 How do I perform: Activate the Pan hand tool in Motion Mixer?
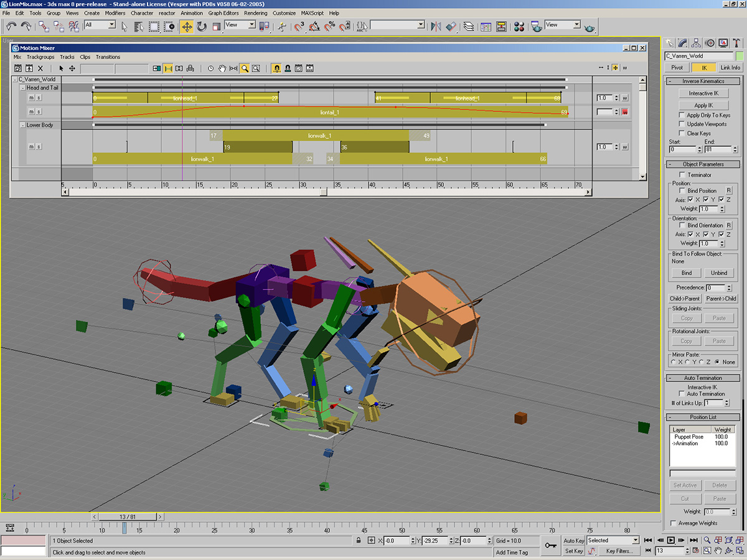pos(221,68)
